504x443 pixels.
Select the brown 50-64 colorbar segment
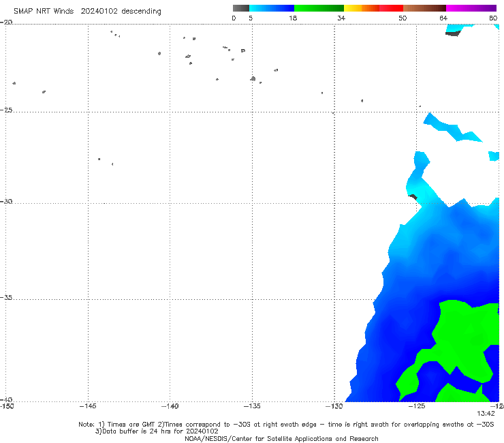point(424,8)
